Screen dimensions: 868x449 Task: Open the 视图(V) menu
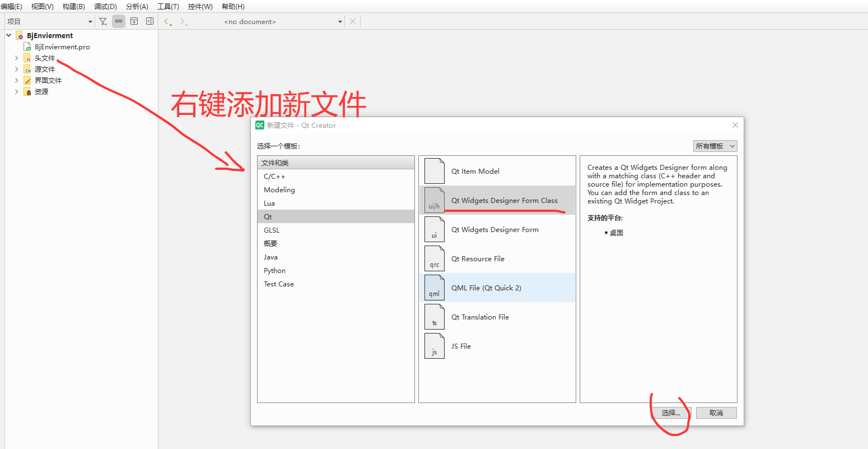(x=42, y=6)
